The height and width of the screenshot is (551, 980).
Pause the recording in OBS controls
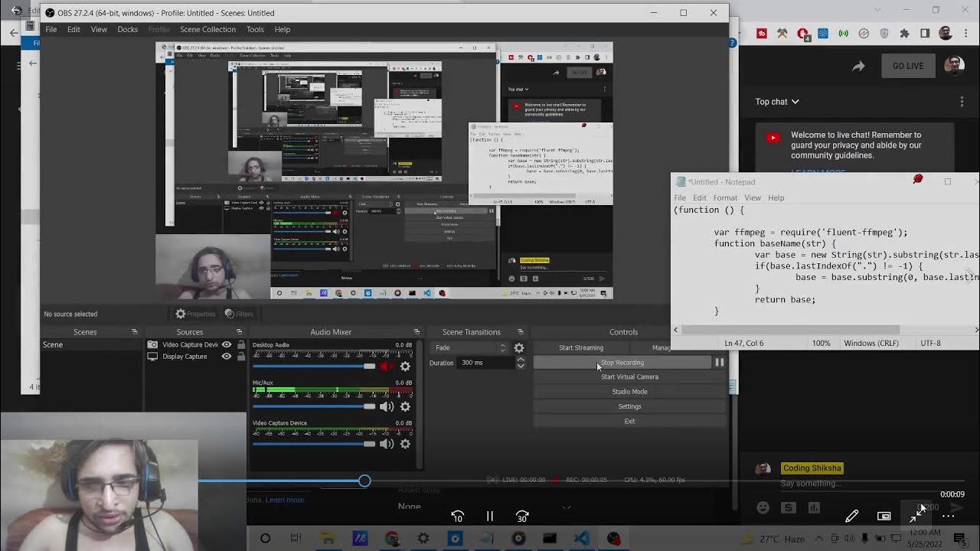pyautogui.click(x=720, y=363)
